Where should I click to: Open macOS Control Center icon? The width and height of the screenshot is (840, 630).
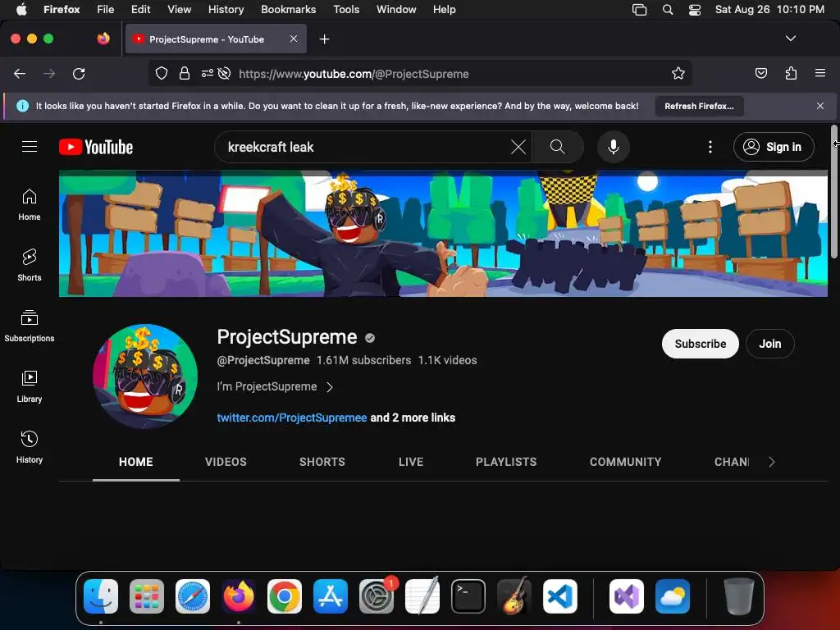click(x=694, y=9)
